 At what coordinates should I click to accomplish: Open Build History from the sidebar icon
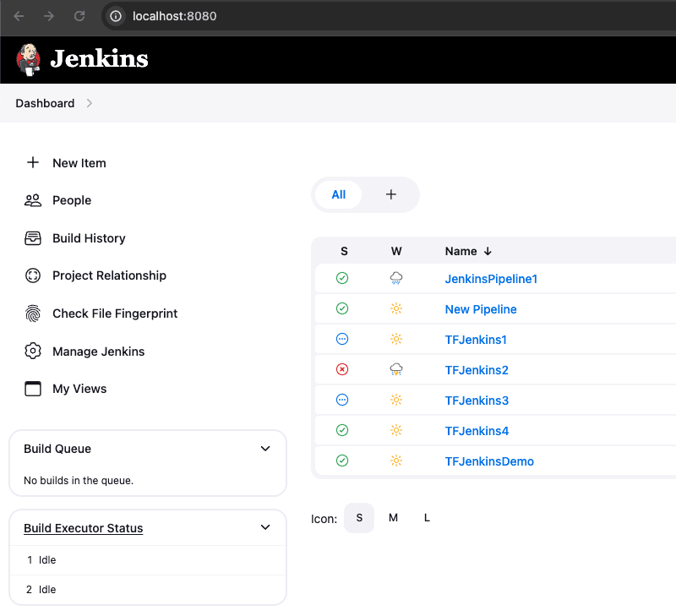(x=32, y=238)
